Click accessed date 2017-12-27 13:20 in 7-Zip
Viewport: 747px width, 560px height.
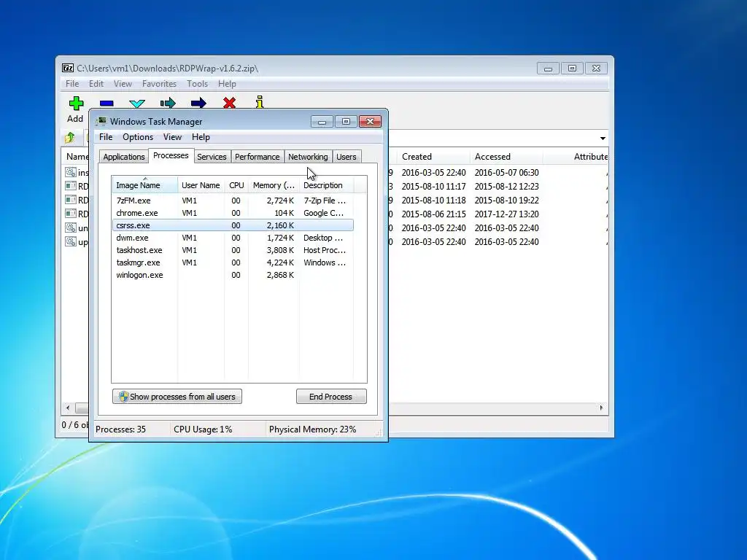click(x=506, y=214)
